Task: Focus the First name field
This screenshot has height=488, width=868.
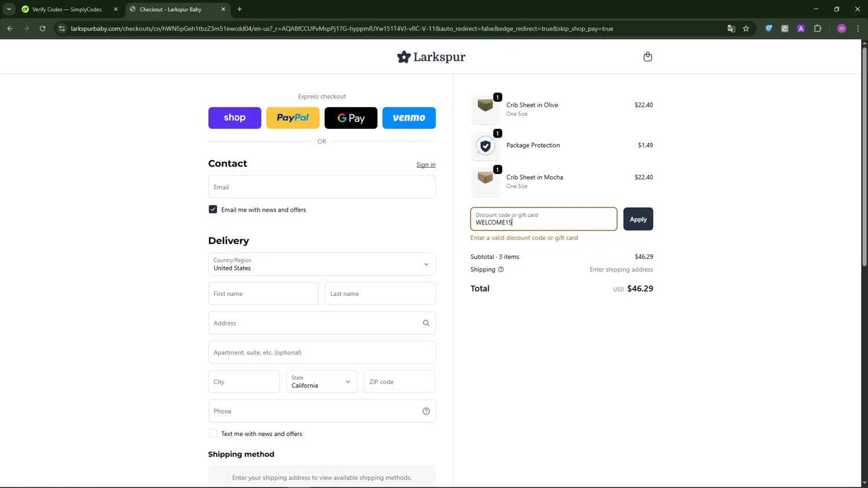Action: [x=263, y=294]
